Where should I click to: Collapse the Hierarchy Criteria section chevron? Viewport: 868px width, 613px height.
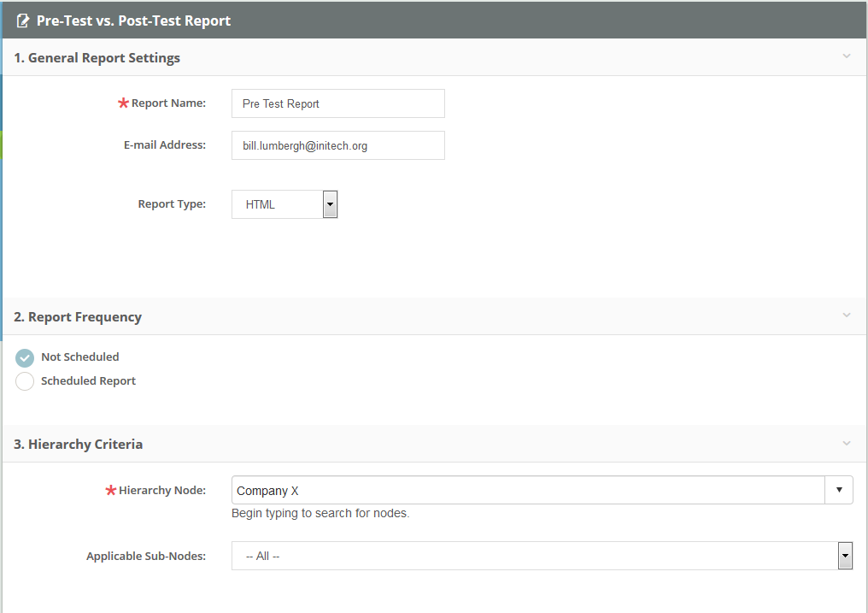pyautogui.click(x=847, y=443)
